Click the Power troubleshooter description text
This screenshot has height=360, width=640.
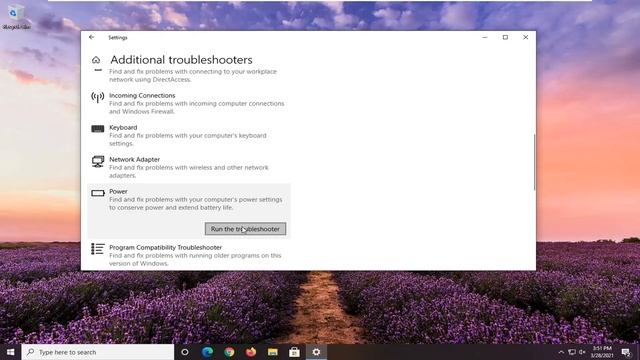tap(196, 204)
